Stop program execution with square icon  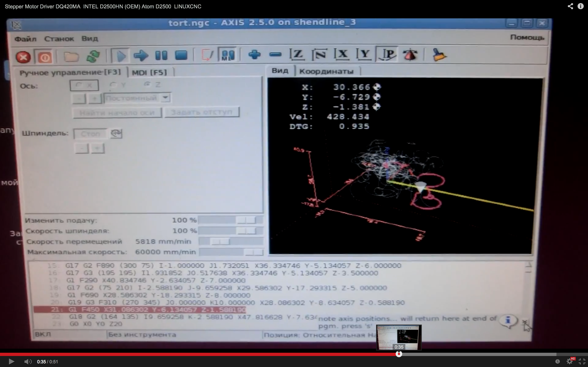pyautogui.click(x=181, y=55)
